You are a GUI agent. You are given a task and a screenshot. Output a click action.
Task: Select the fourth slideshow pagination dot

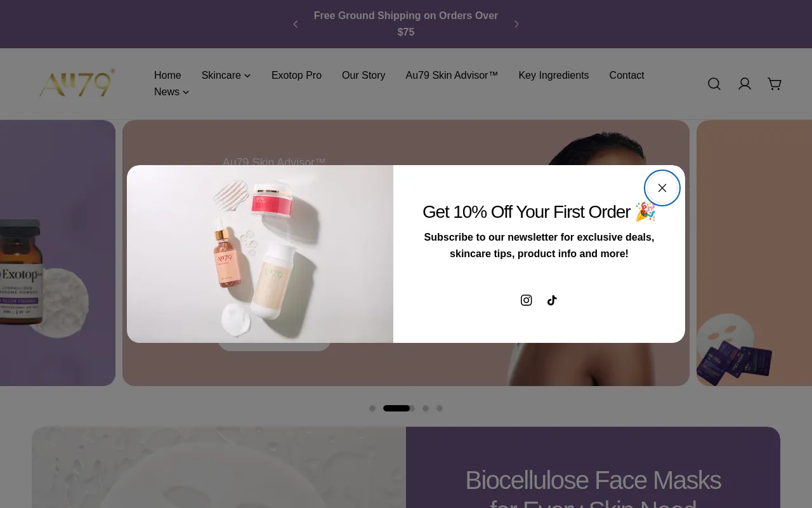point(426,408)
